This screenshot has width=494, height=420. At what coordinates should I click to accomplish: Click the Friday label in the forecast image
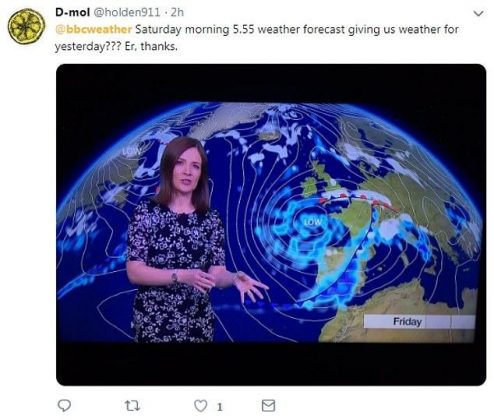pyautogui.click(x=407, y=322)
